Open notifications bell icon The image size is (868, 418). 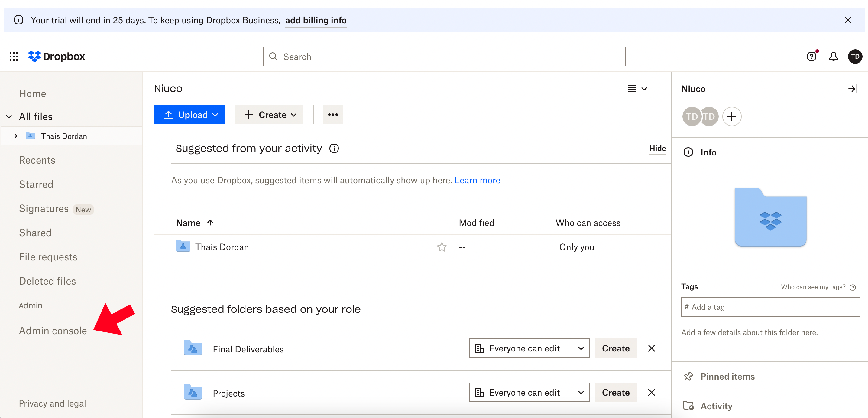click(833, 56)
